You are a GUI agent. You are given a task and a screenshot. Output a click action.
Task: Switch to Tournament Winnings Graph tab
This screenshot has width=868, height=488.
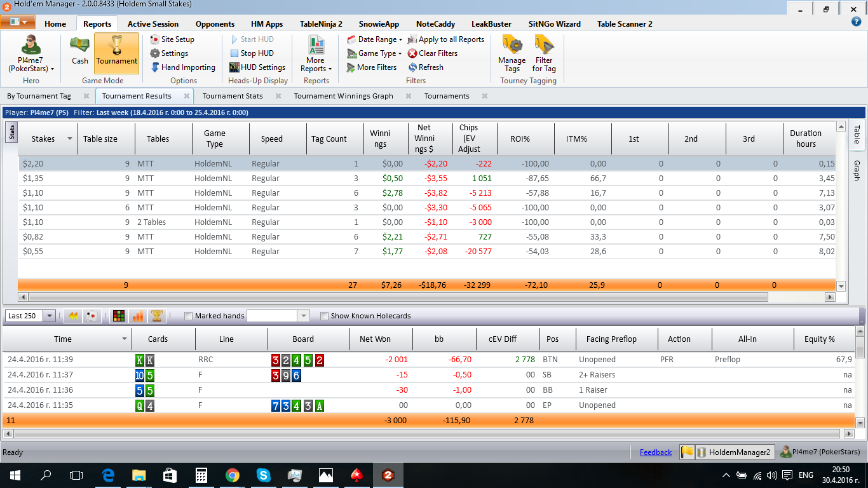344,96
